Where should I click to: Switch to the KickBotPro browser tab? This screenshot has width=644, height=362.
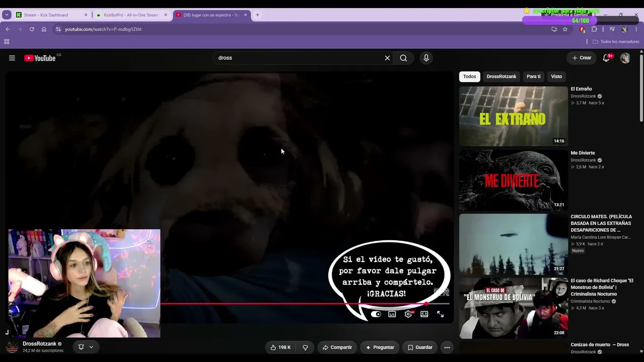click(x=131, y=15)
